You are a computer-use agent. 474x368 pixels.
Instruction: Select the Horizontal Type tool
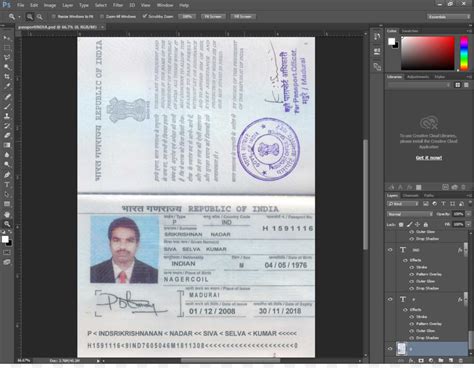pyautogui.click(x=7, y=184)
